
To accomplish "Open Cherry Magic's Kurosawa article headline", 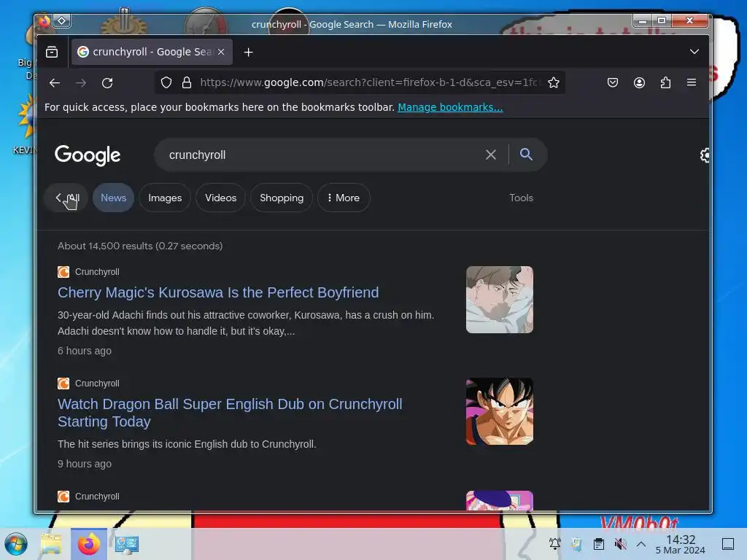I will click(x=218, y=292).
